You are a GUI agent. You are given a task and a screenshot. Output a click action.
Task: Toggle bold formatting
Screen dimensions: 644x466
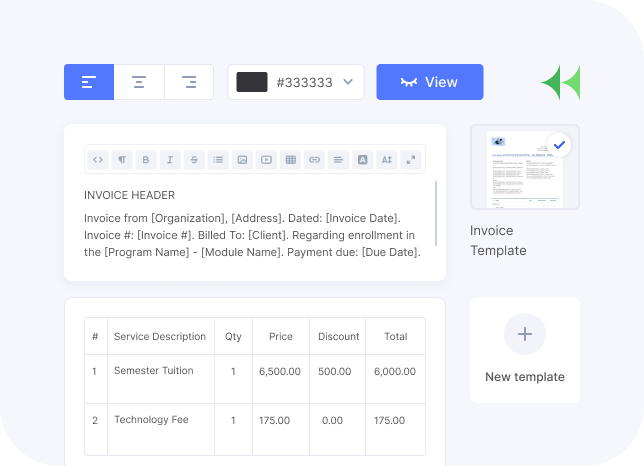(x=146, y=160)
